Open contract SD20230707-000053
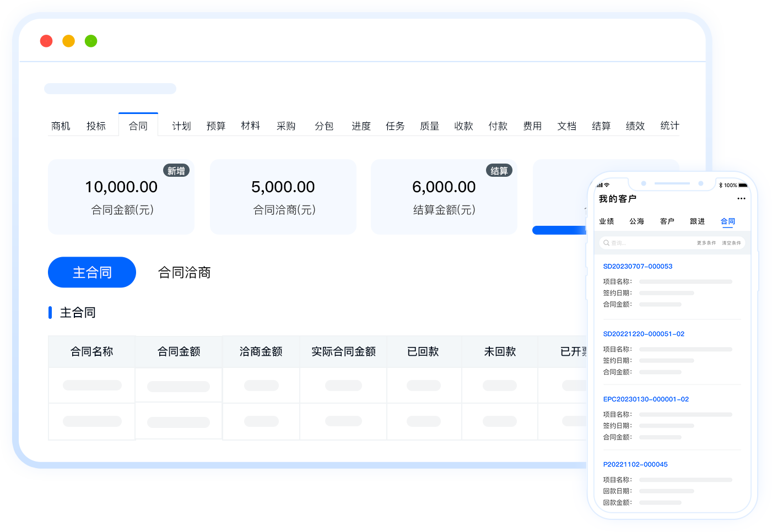This screenshot has height=532, width=772. click(x=638, y=267)
